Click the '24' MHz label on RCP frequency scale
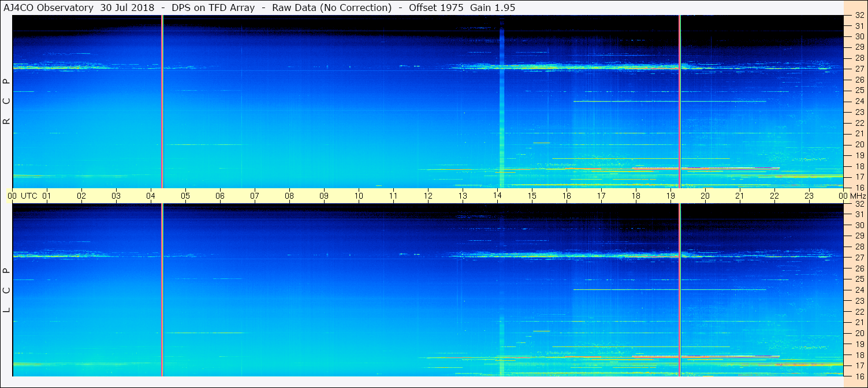Viewport: 868px width, 388px height. 859,101
